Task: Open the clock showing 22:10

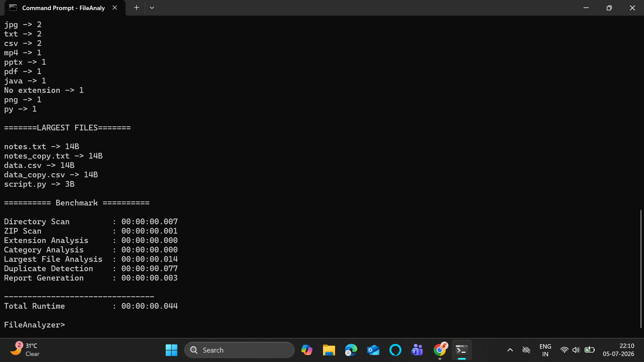Action: (619, 350)
